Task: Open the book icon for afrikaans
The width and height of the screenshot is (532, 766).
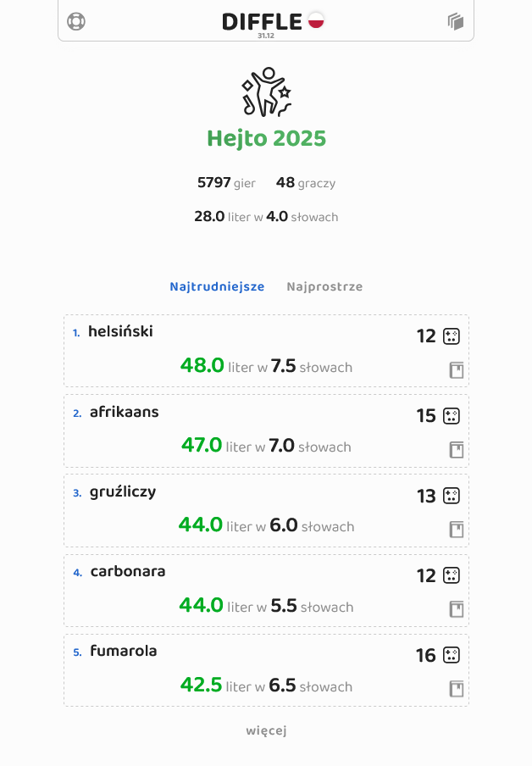Action: pos(457,450)
